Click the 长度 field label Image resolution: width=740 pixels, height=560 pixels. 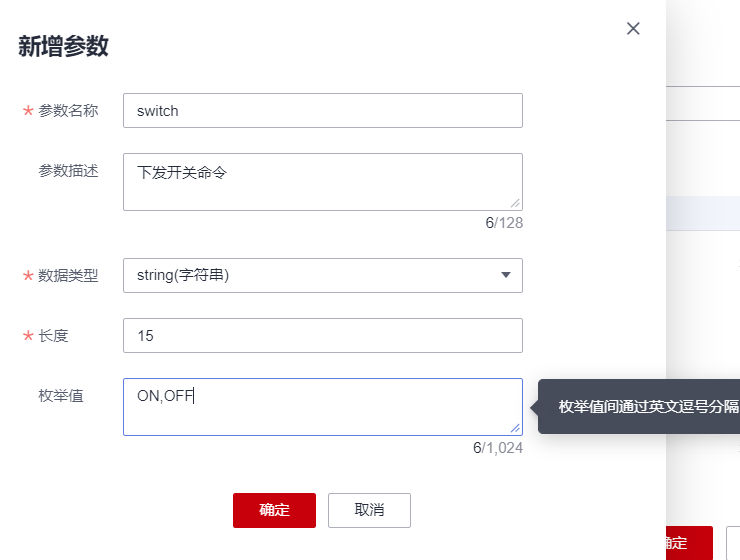click(x=53, y=336)
